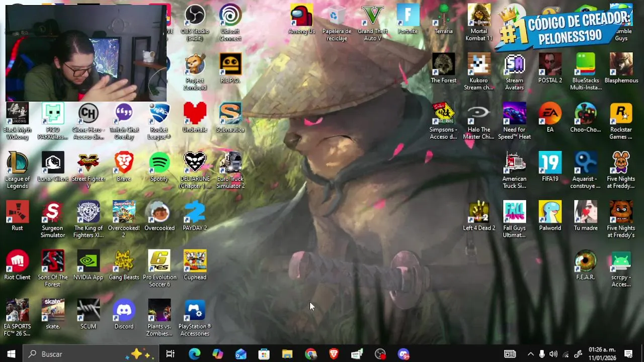
Task: Click the Fortnite desktop icon
Action: (x=408, y=15)
